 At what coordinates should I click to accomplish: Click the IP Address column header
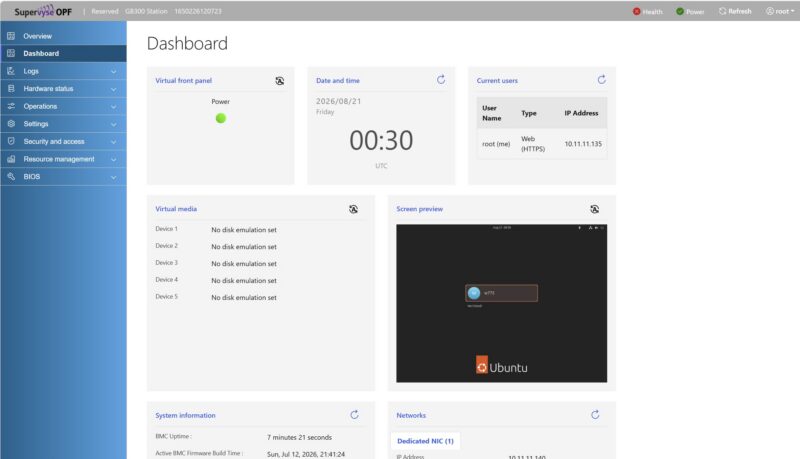(581, 113)
